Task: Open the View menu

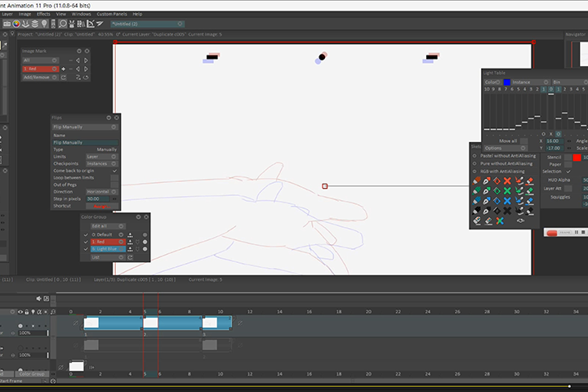Action: (60, 14)
